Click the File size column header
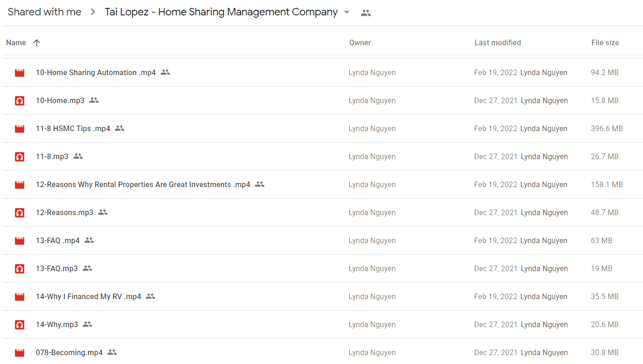 tap(605, 42)
